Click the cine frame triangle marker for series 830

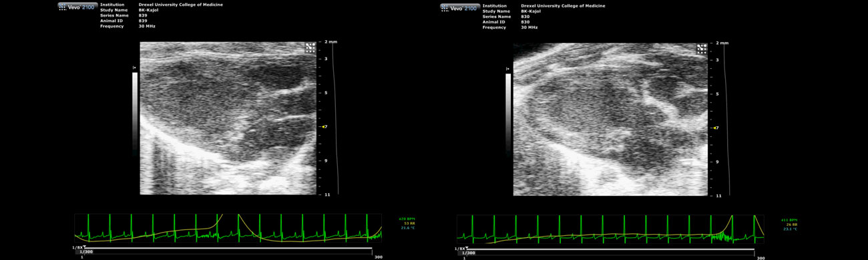tap(467, 248)
